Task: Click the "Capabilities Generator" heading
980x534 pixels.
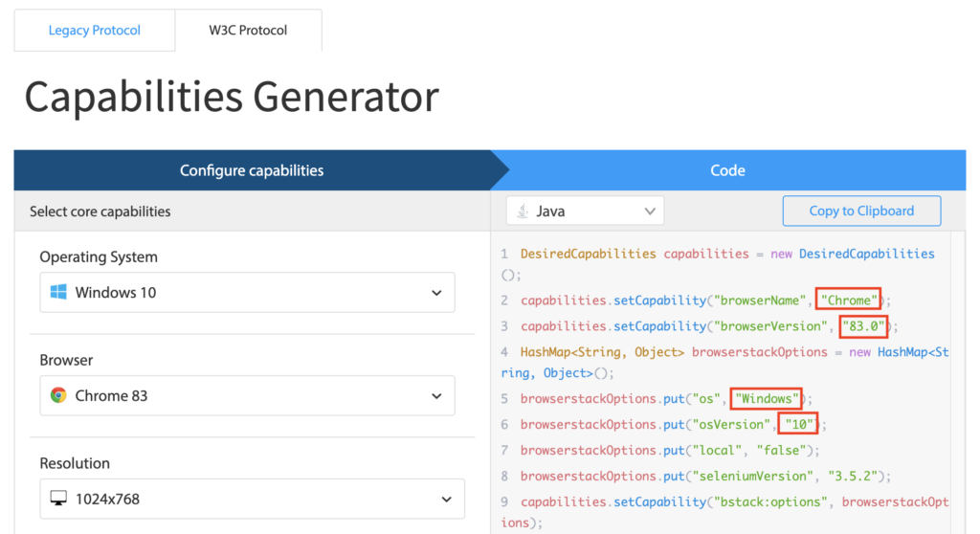Action: tap(232, 97)
